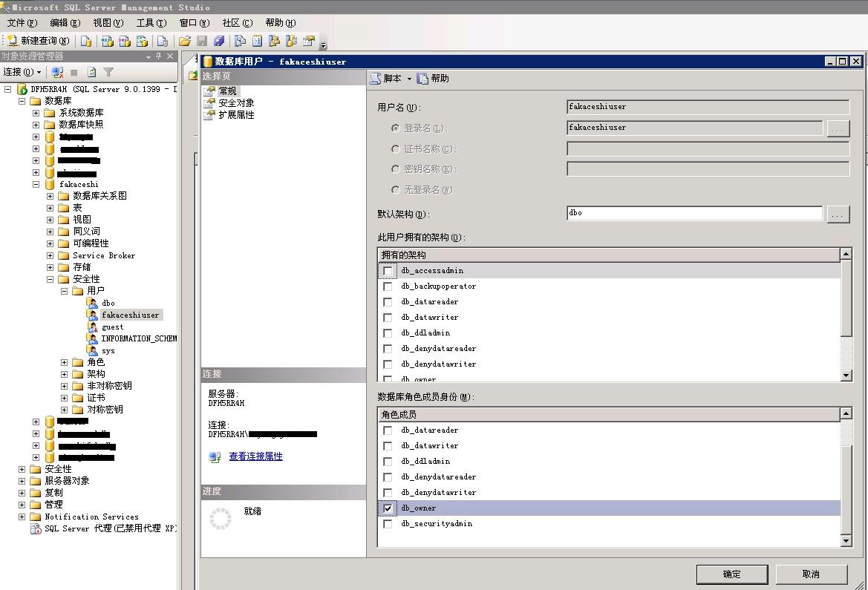Image resolution: width=868 pixels, height=590 pixels.
Task: Click the Object Explorer toolbar icon
Action: [x=274, y=41]
